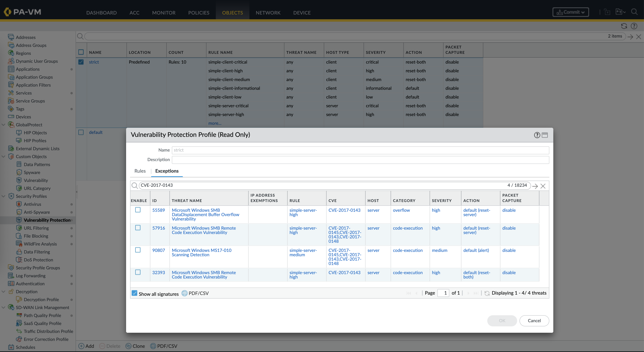644x352 pixels.
Task: Collapse the Security Profiles tree node
Action: [x=4, y=196]
